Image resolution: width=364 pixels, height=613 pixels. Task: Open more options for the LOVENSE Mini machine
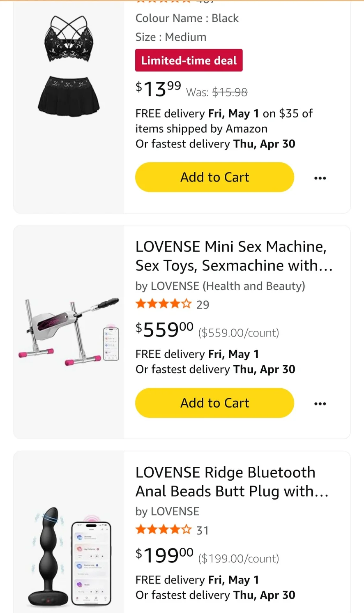[320, 403]
